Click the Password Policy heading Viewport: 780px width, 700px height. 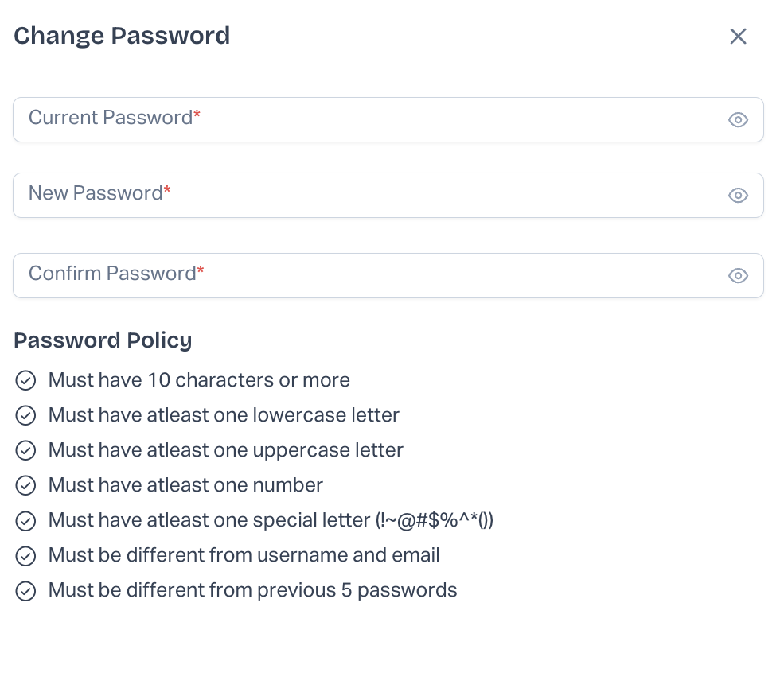tap(103, 340)
